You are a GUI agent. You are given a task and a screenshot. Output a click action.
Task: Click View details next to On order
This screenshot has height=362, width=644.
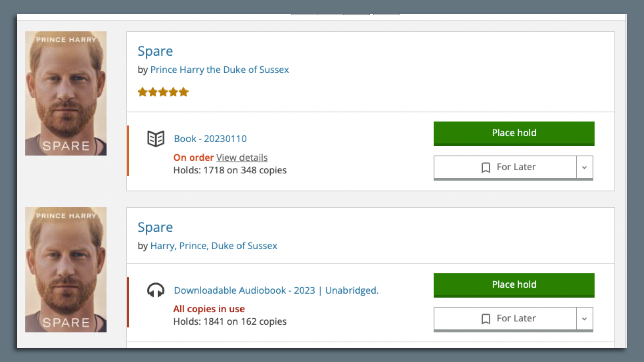241,157
